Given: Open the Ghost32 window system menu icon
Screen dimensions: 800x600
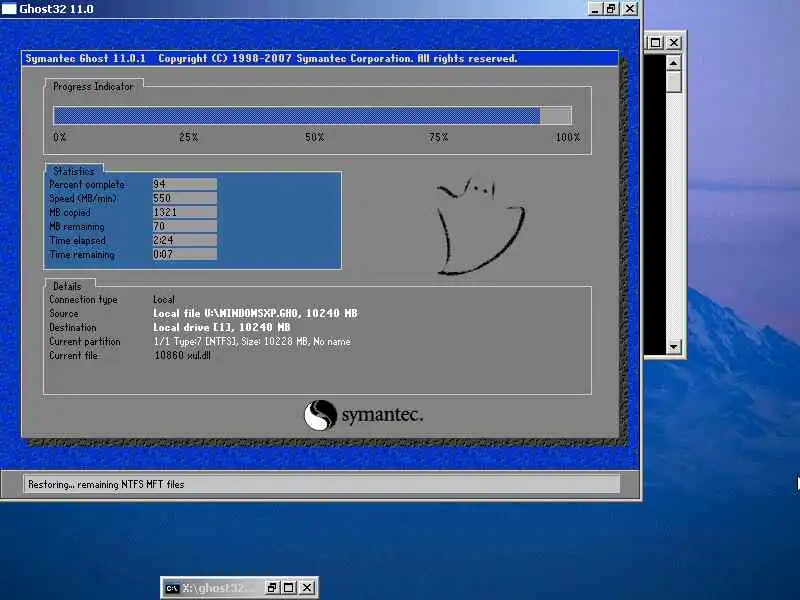Looking at the screenshot, I should (x=9, y=9).
